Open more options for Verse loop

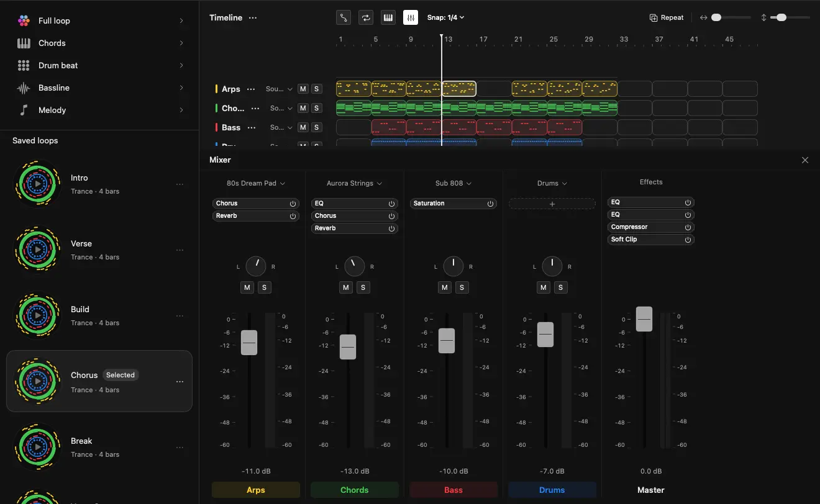(x=180, y=250)
